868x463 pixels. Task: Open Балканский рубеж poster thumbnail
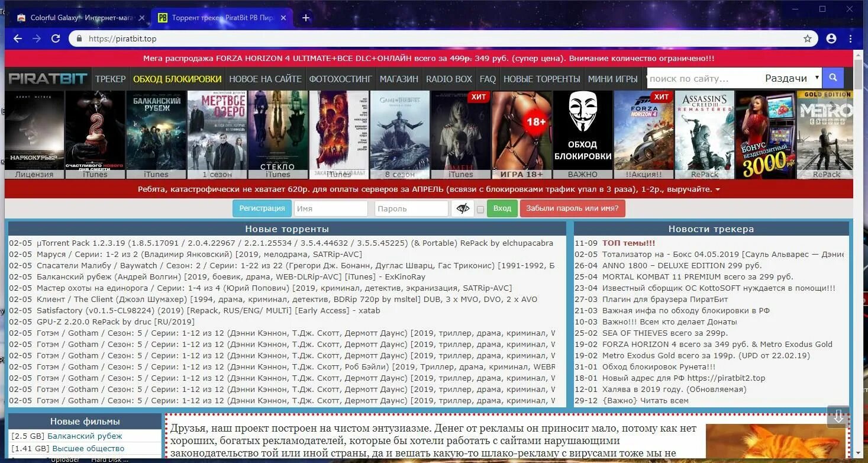156,134
